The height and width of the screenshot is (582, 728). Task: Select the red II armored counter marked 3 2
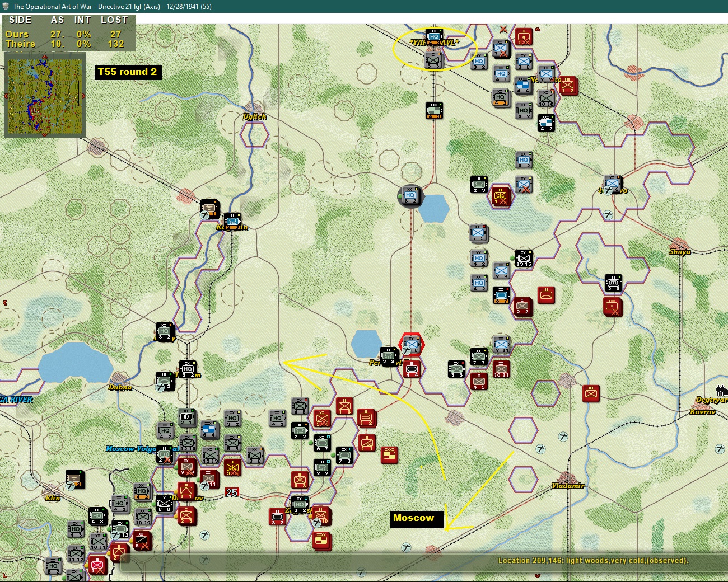click(x=277, y=517)
